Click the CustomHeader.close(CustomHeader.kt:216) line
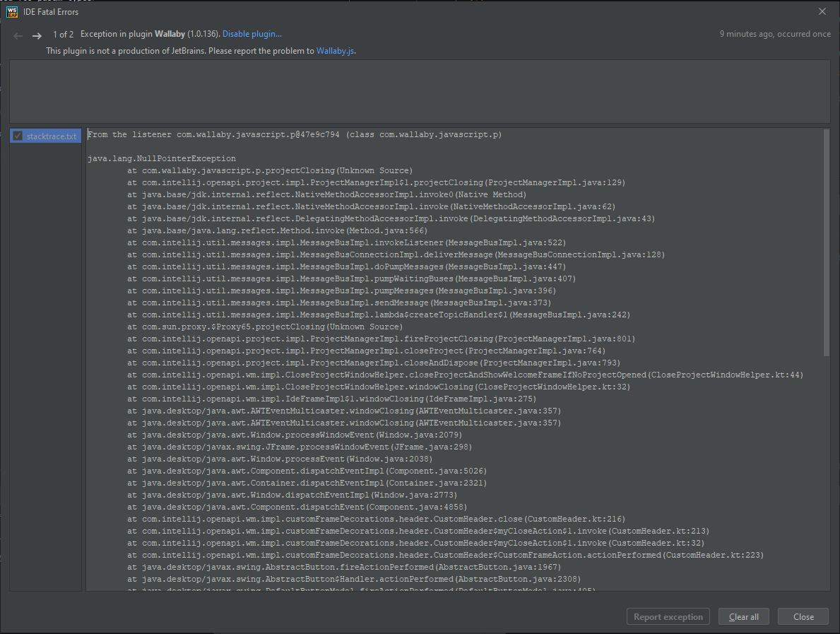Image resolution: width=840 pixels, height=634 pixels. coord(377,519)
